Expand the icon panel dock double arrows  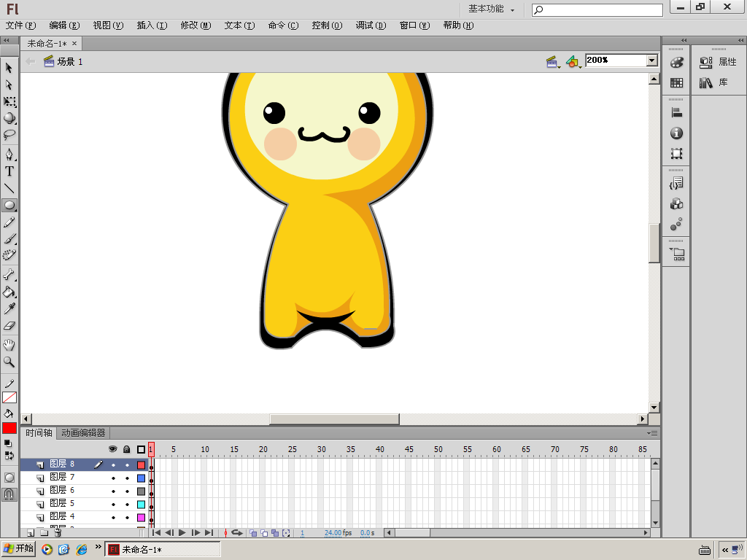[684, 41]
